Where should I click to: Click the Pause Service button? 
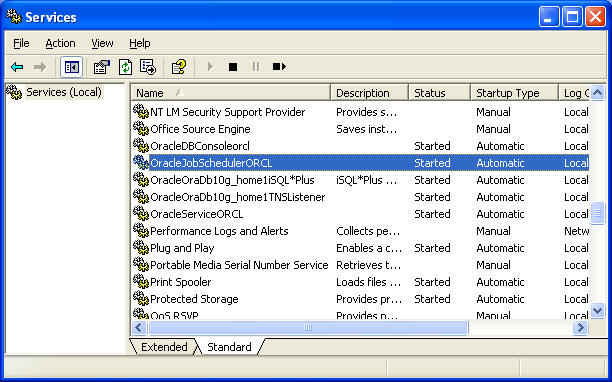[256, 67]
